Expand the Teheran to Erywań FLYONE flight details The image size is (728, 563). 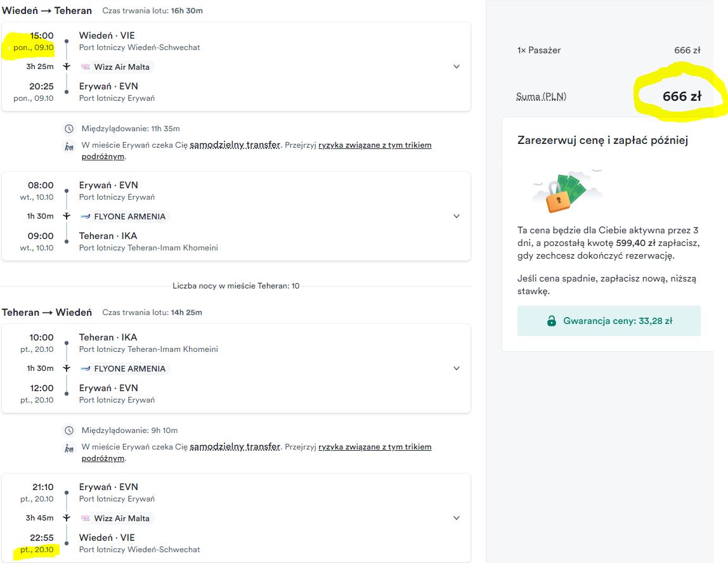click(457, 368)
